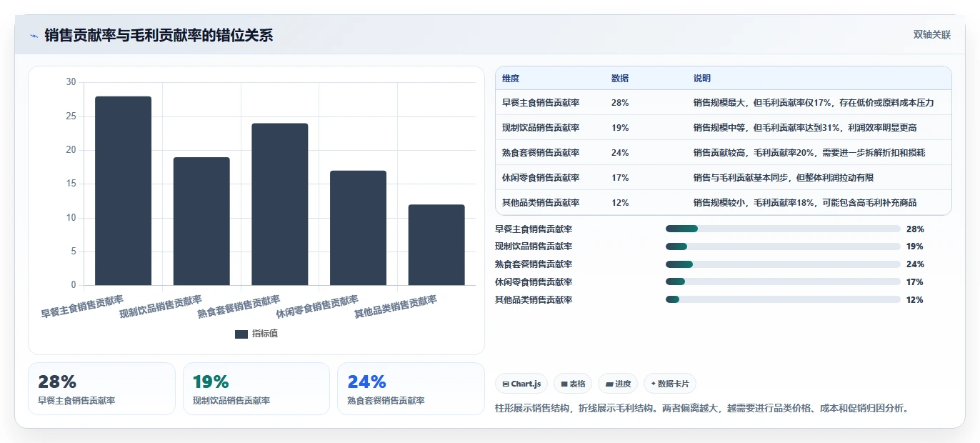The image size is (980, 443).
Task: Click the 休闲零食销售贡献率 bar in chart
Action: [358, 228]
